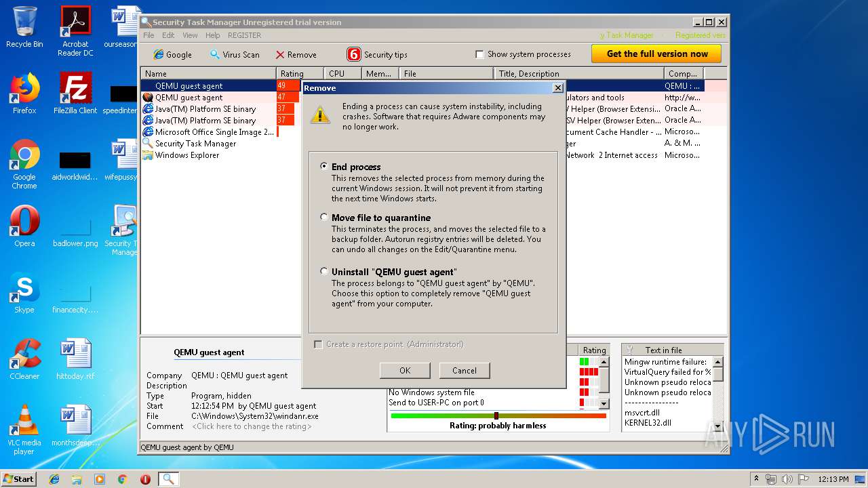Open Windows Start menu
The width and height of the screenshot is (868, 488).
coord(18,479)
